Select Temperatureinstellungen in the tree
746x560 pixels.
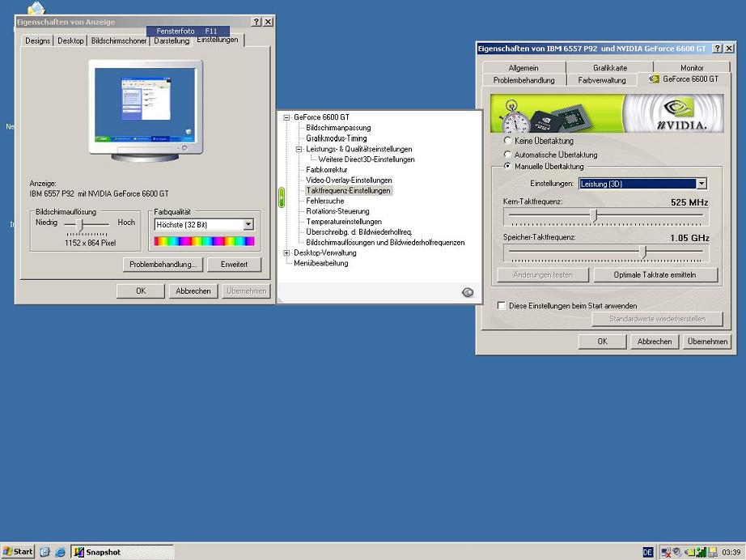click(x=344, y=222)
